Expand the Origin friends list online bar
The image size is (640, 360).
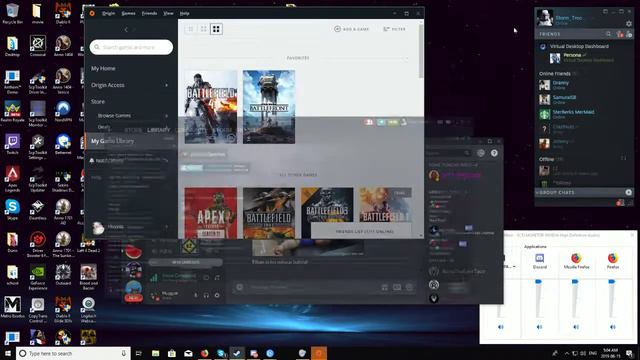(361, 231)
